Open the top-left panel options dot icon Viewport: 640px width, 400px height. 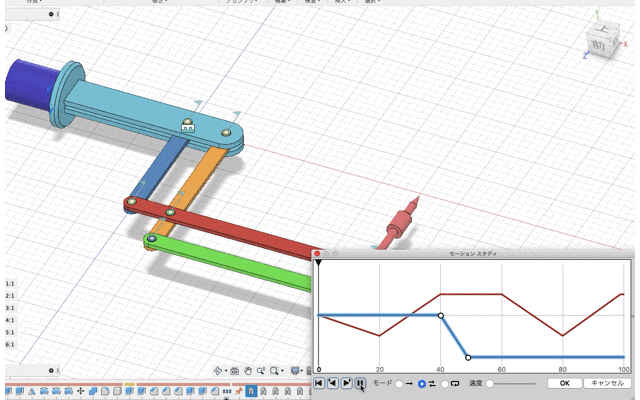pyautogui.click(x=51, y=14)
